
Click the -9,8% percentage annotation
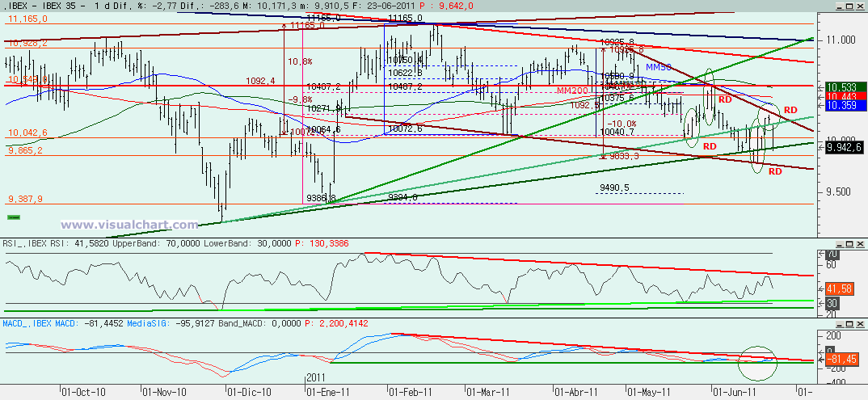[300, 99]
